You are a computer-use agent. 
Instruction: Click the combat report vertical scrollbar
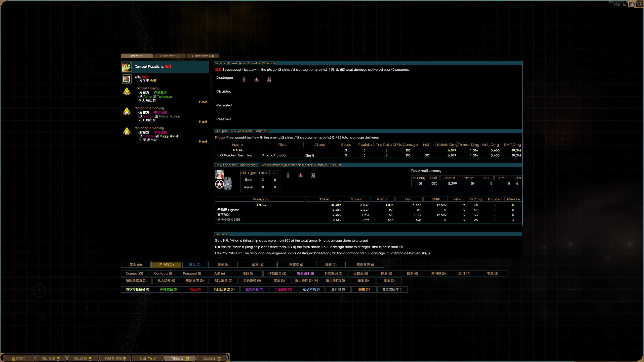tap(522, 143)
